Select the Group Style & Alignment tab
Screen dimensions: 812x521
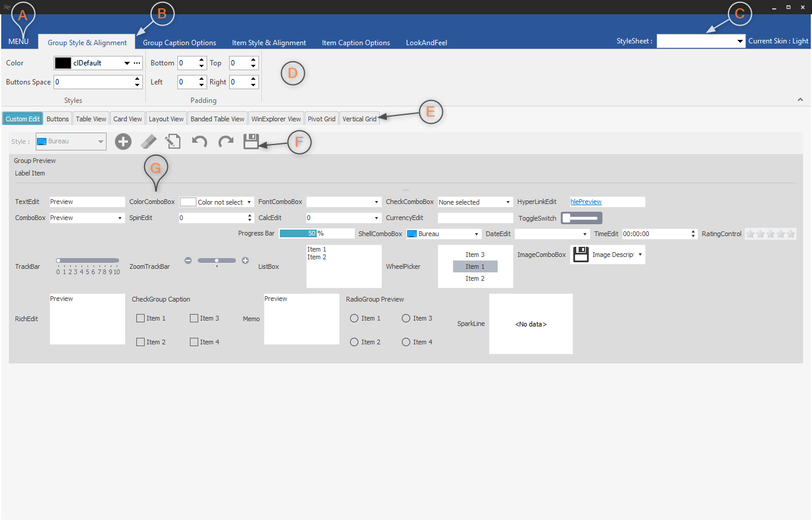(87, 42)
